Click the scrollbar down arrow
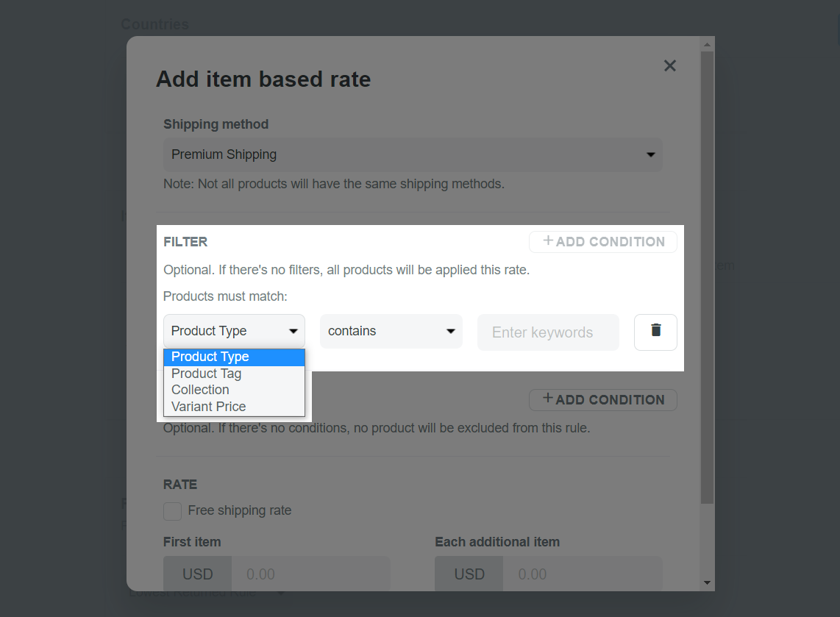 [707, 582]
